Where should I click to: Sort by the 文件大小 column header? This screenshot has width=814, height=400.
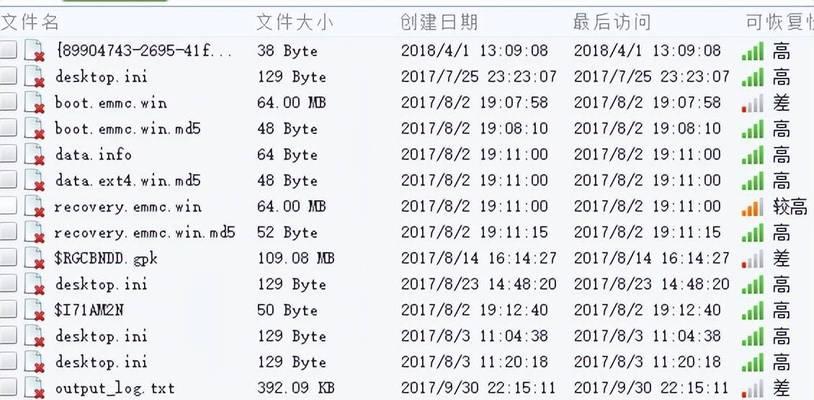[x=294, y=23]
